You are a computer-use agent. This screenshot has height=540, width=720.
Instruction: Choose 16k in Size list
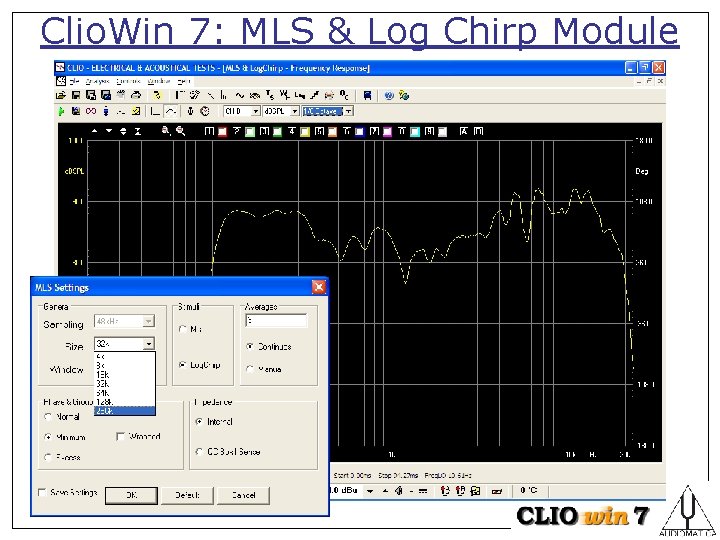click(x=124, y=375)
